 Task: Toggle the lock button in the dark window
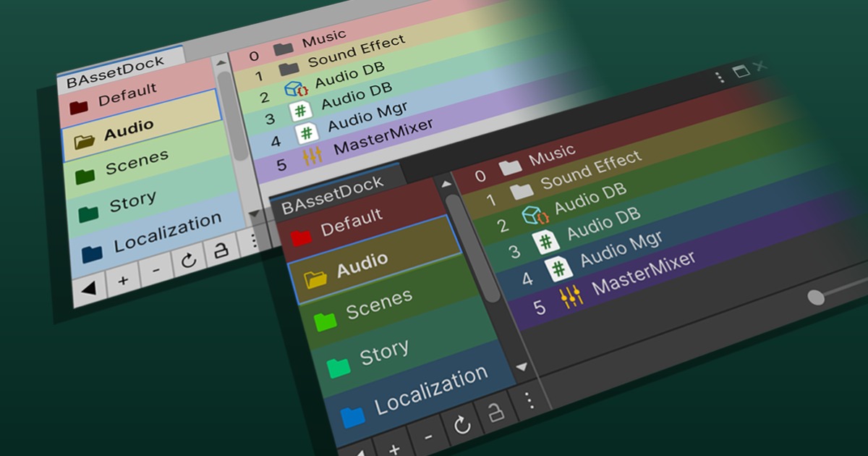pos(495,413)
